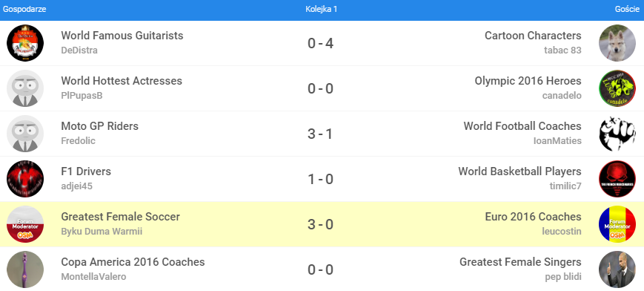644x291 pixels.
Task: Click the Gospodarze column header
Action: [x=24, y=10]
